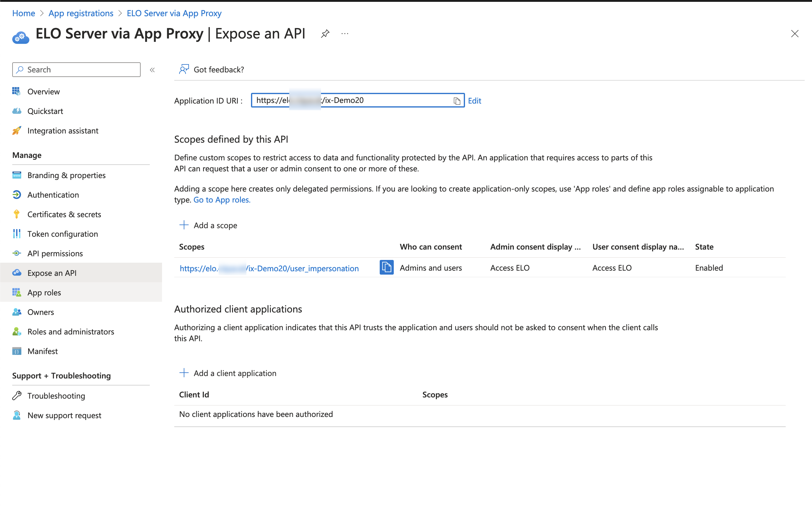Click the Quickstart icon in sidebar
Image resolution: width=812 pixels, height=515 pixels.
(x=17, y=111)
